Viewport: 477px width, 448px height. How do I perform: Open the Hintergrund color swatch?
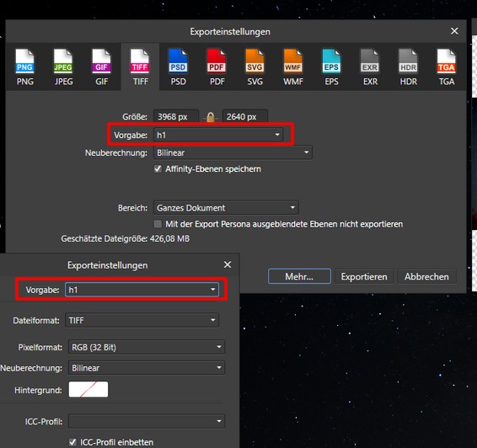pos(88,390)
